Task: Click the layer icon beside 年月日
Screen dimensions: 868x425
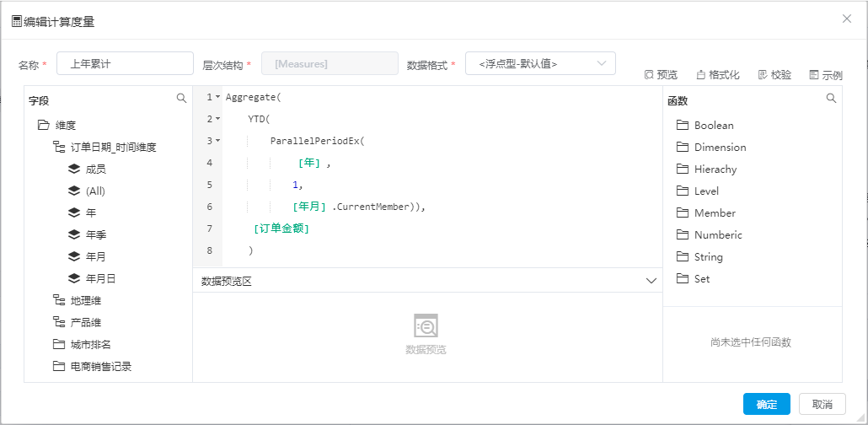Action: tap(73, 279)
